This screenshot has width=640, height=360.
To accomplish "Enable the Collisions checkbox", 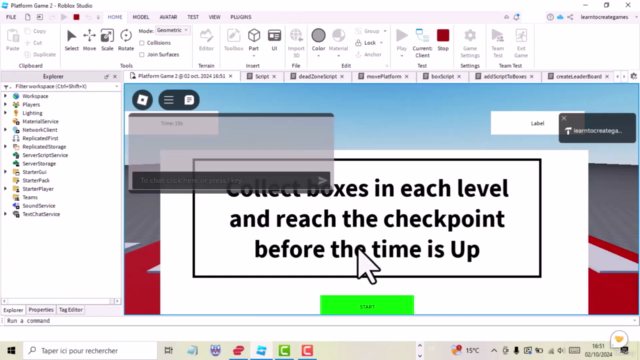I will click(142, 43).
